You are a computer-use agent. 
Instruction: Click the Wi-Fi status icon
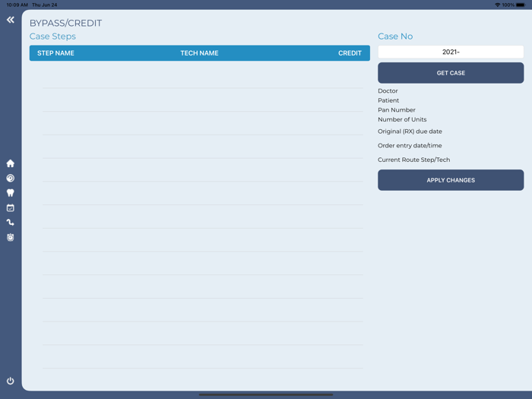click(x=497, y=5)
